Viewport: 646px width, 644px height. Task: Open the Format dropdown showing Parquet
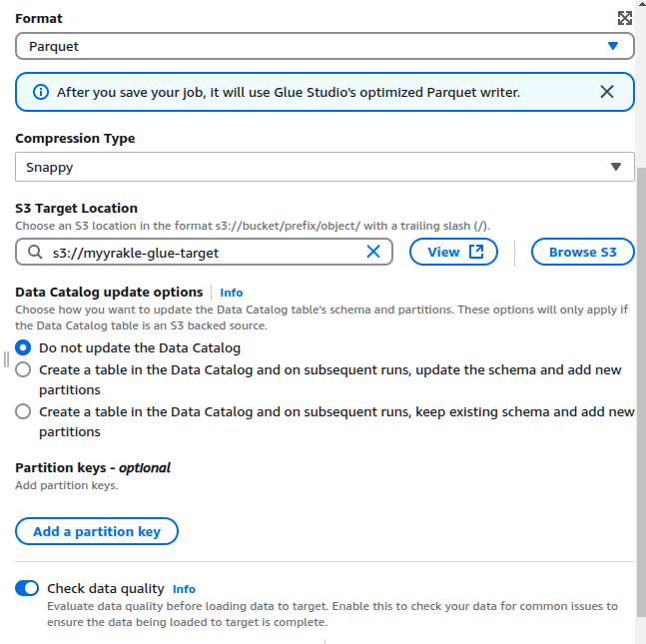pyautogui.click(x=300, y=46)
